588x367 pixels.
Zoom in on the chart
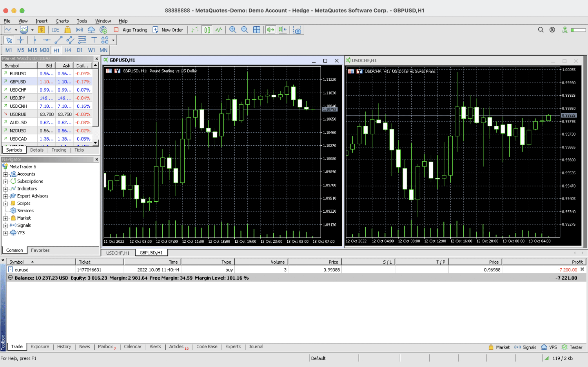[x=233, y=30]
